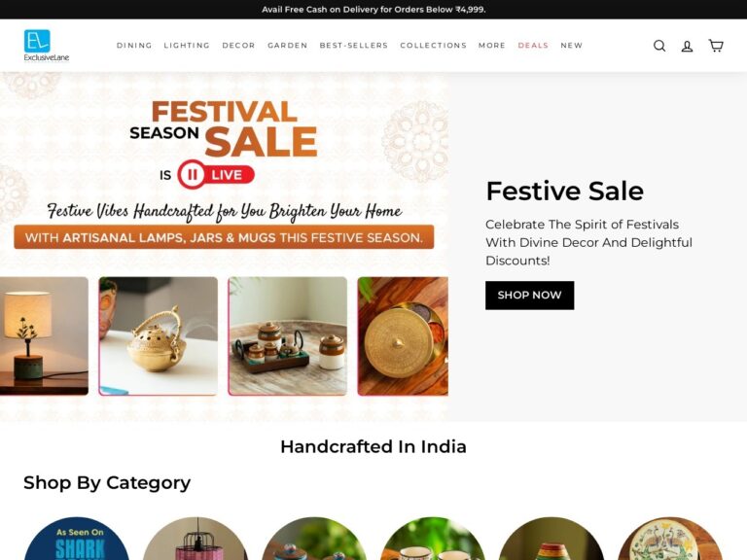
Task: Open the decorative plate category circle
Action: click(670, 539)
